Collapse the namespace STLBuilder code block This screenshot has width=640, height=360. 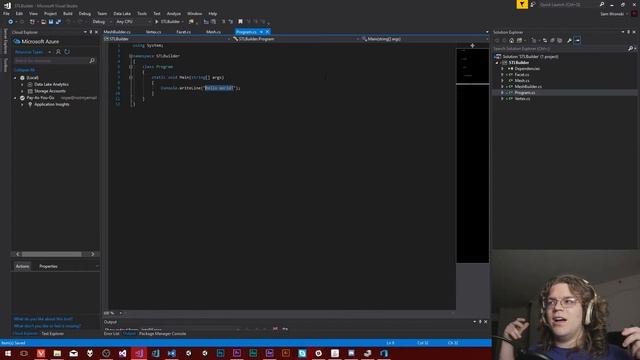tap(130, 56)
